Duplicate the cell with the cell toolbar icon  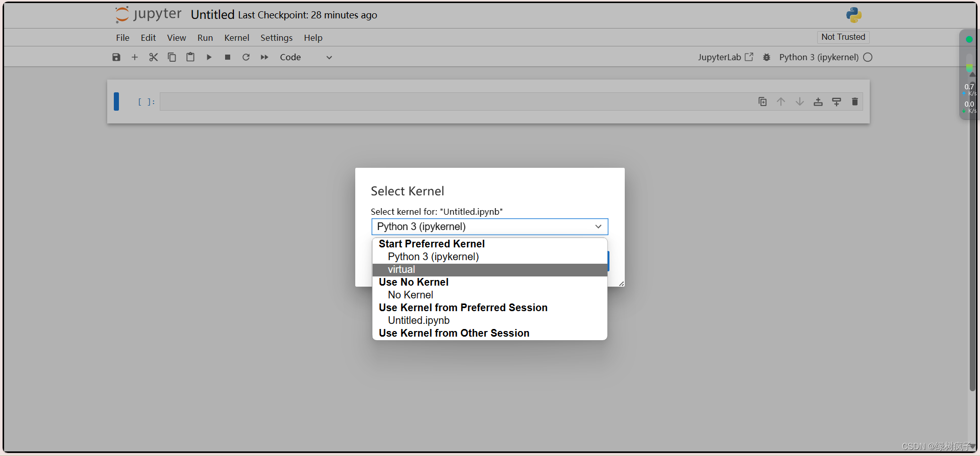click(x=763, y=102)
